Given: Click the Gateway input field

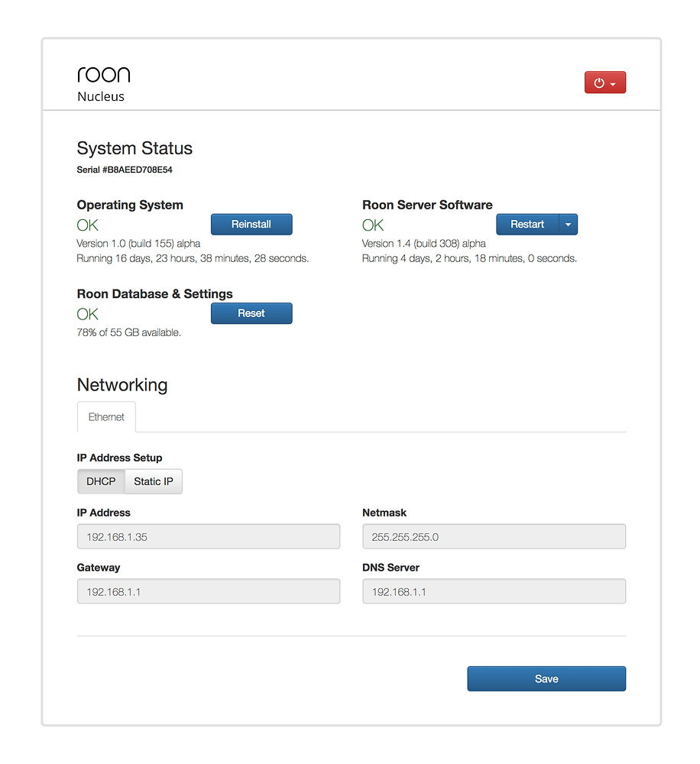Looking at the screenshot, I should [209, 591].
